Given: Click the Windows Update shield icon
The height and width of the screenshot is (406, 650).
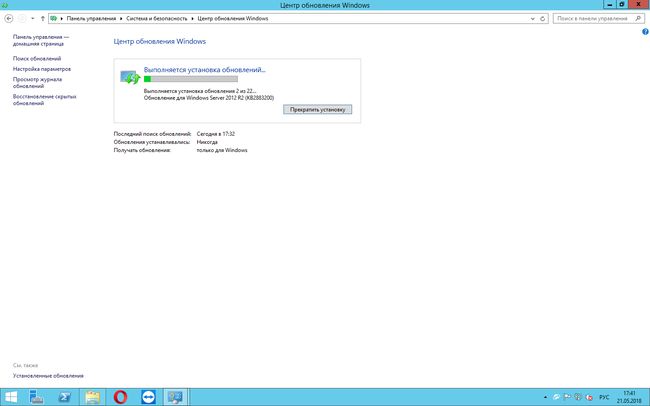Looking at the screenshot, I should (130, 77).
